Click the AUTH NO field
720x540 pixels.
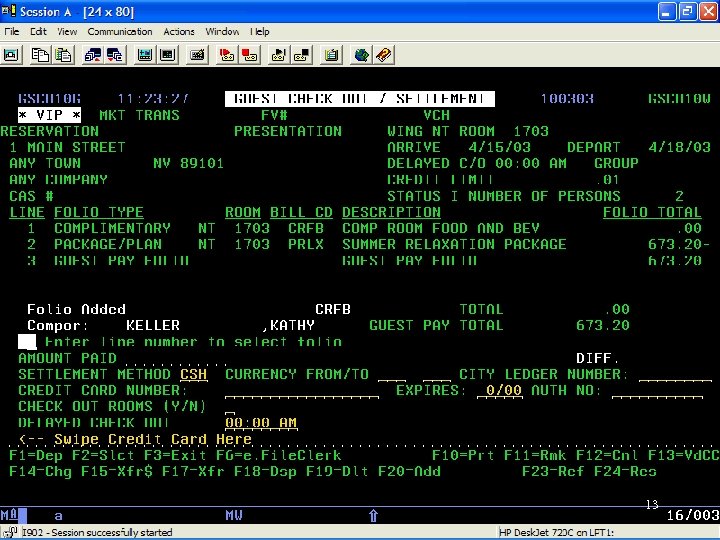tap(657, 391)
